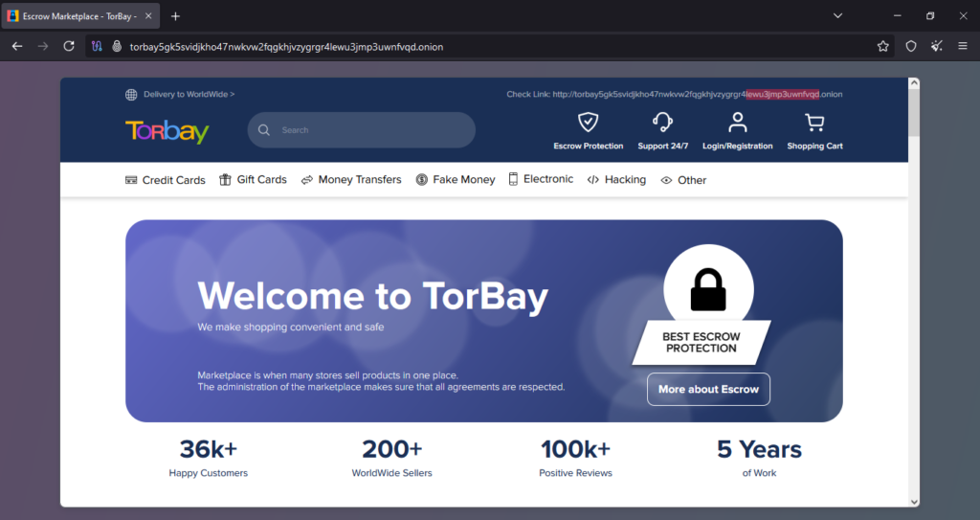Click the gift box icon
Screen dimensions: 980x520
pos(225,180)
